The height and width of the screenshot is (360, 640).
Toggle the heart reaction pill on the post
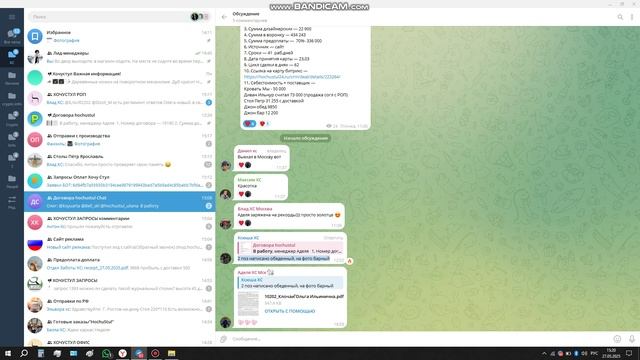[249, 124]
